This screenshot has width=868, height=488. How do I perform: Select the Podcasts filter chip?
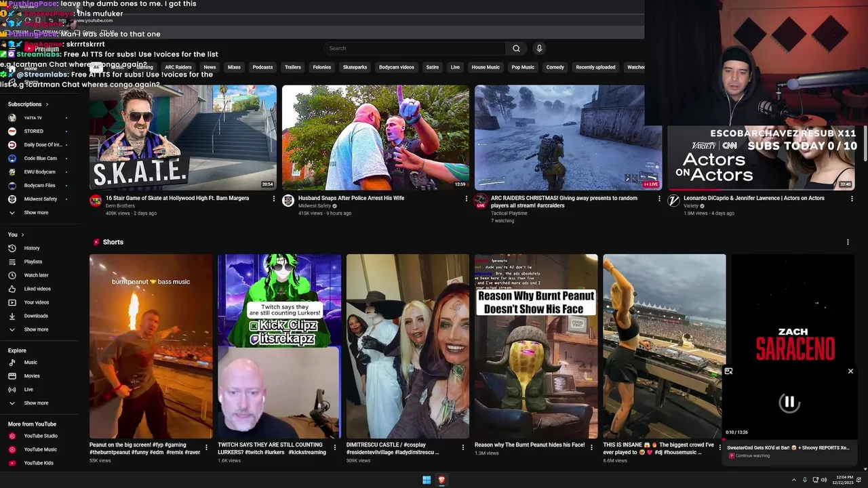tap(262, 67)
